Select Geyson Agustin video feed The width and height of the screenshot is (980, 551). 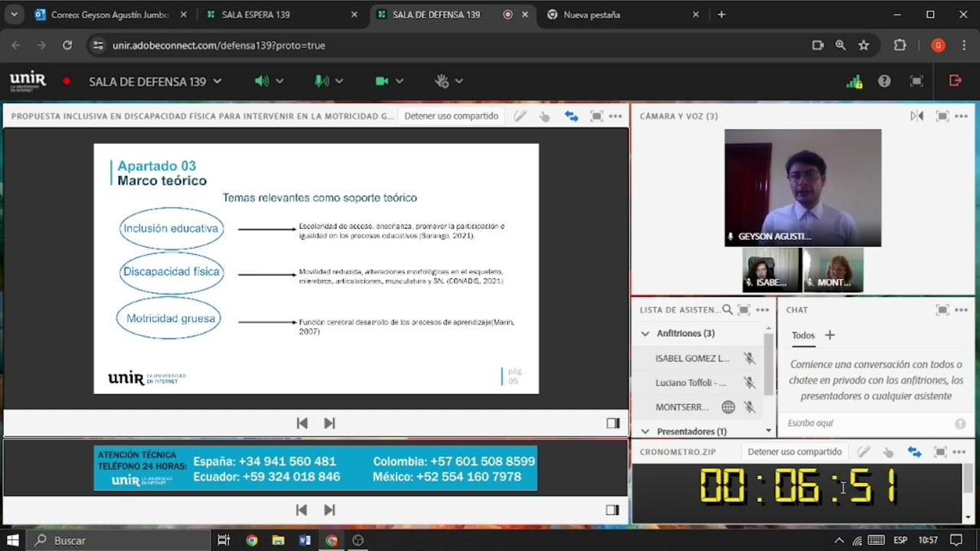(x=802, y=187)
